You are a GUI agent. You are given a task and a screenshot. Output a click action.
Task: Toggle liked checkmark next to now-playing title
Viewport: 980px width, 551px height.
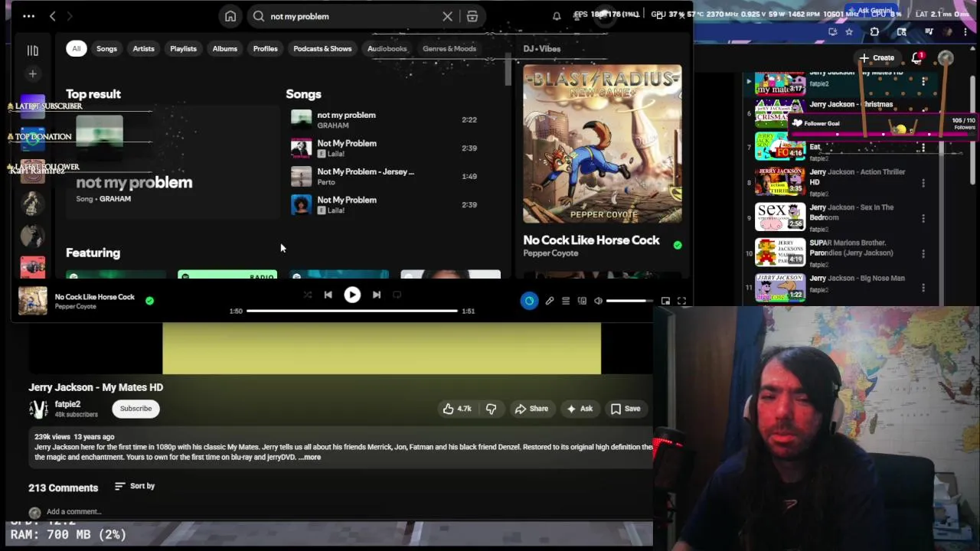click(149, 301)
